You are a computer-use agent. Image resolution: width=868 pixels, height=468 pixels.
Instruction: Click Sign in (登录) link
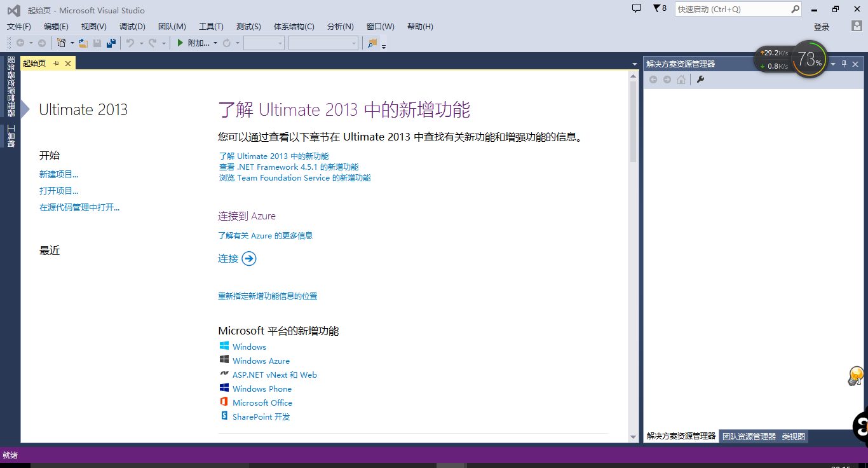(822, 27)
